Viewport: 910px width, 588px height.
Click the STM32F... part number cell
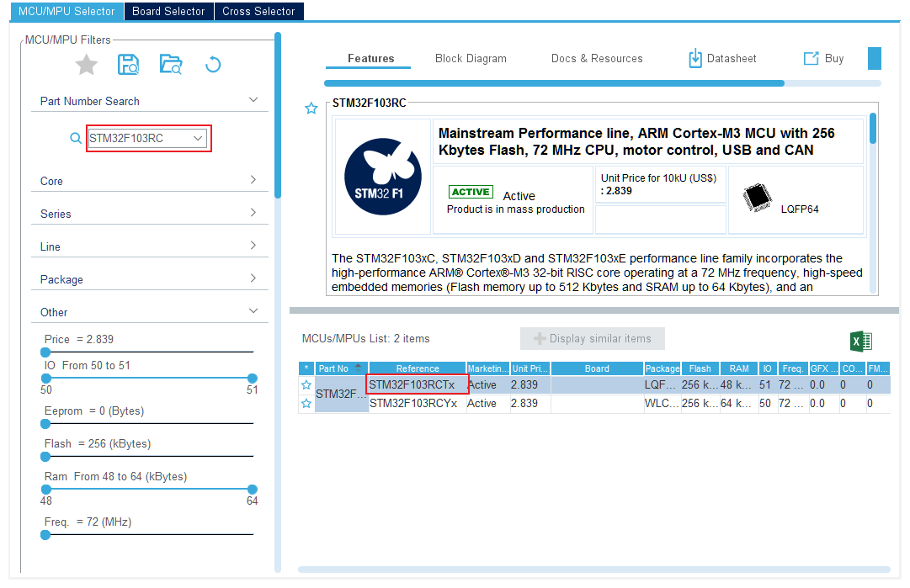(341, 395)
